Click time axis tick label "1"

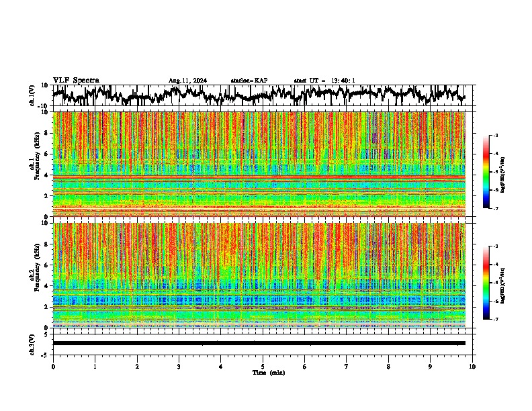[95, 367]
